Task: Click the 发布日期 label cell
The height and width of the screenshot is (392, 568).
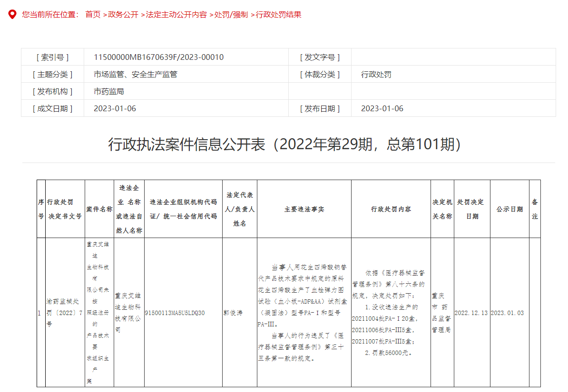Action: [320, 108]
